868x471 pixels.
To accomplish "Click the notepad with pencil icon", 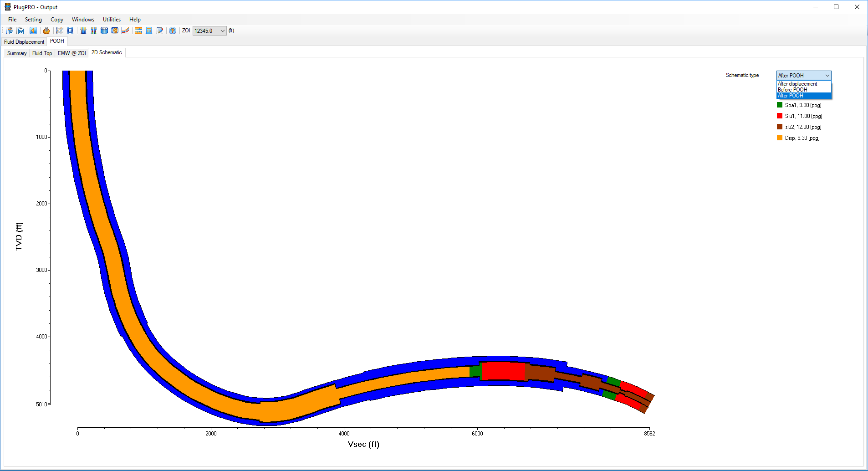I will [160, 31].
